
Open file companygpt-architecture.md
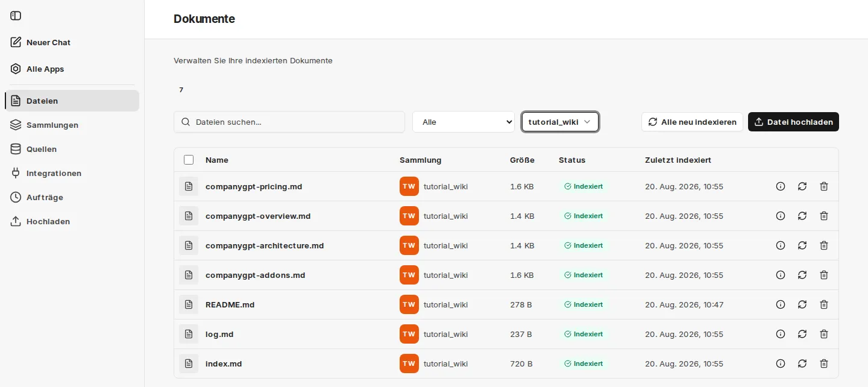click(x=265, y=245)
